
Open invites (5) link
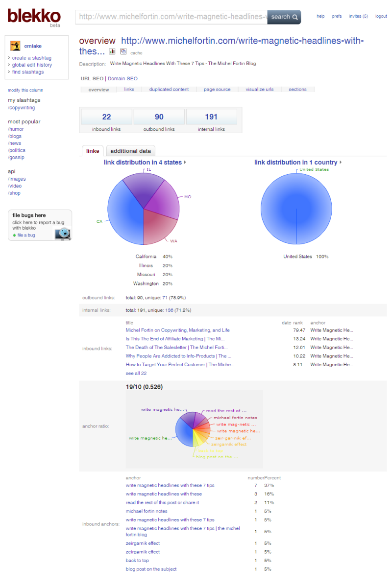358,16
